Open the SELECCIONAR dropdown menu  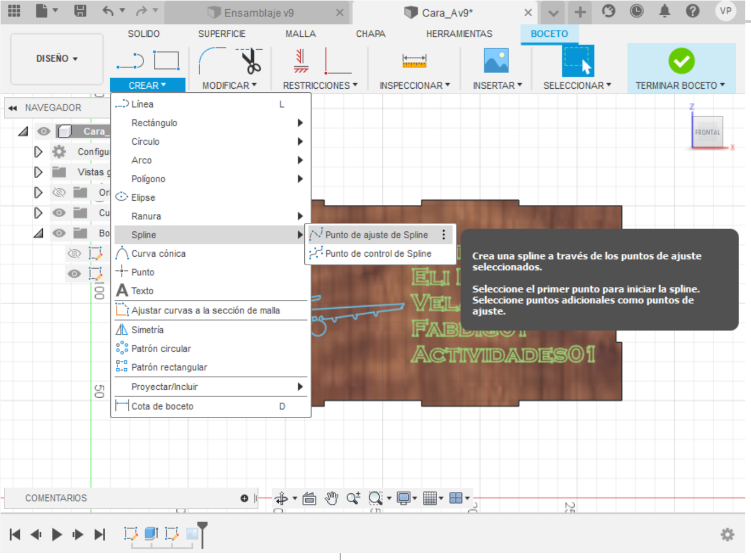577,85
